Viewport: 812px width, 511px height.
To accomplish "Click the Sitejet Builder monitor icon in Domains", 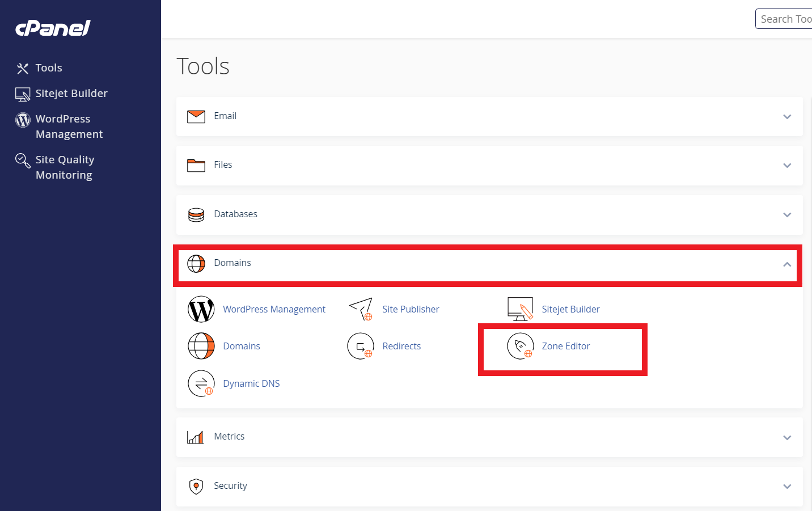I will tap(520, 309).
